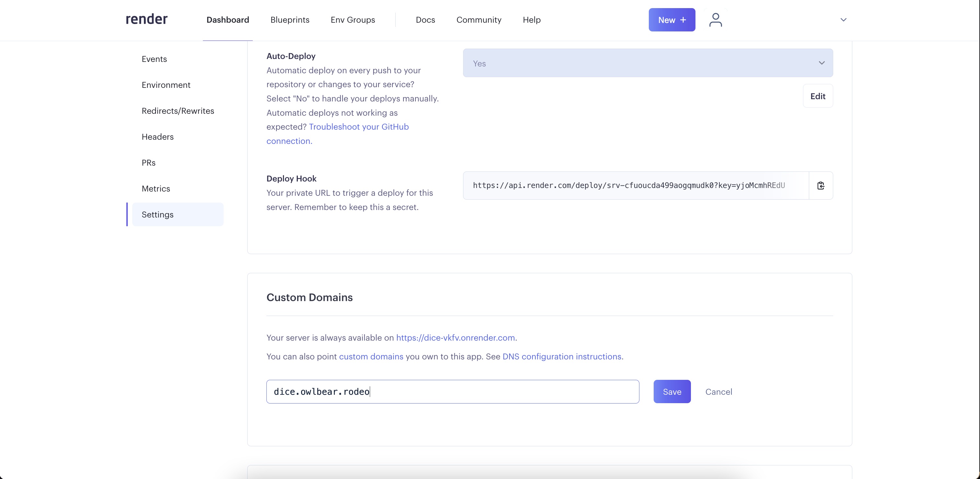Select Env Groups in the navigation
This screenshot has height=479, width=980.
(x=352, y=19)
